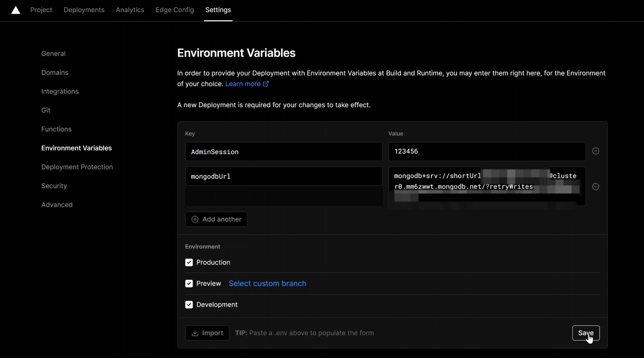Click the Import button
Screen dimensions: 644x358
point(207,333)
